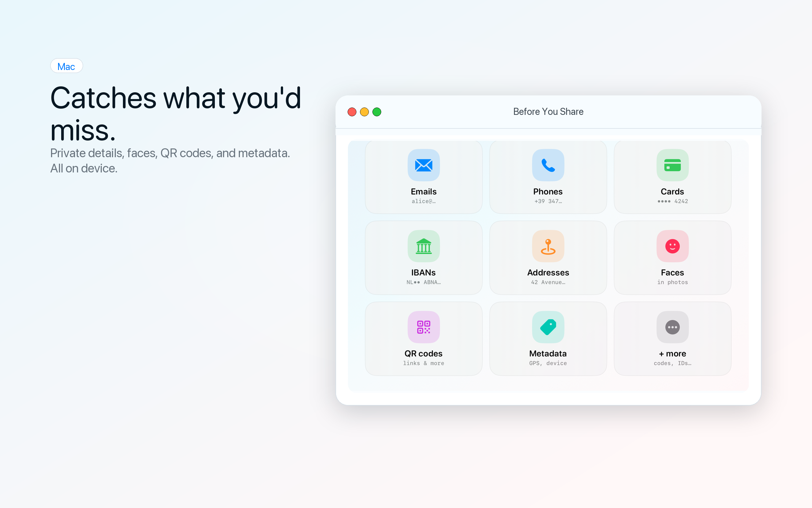Click the + more ellipsis icon

click(x=672, y=327)
